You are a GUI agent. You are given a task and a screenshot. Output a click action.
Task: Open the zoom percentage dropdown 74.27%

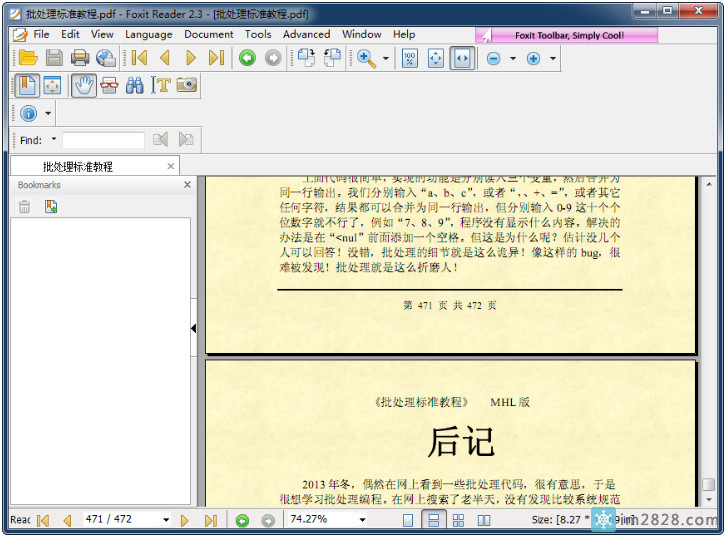tap(362, 520)
